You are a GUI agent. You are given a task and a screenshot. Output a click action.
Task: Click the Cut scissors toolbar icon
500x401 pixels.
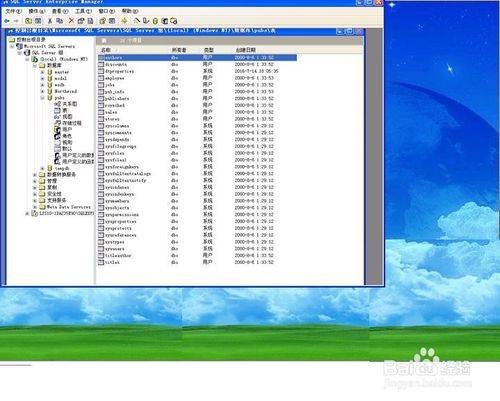pyautogui.click(x=50, y=21)
